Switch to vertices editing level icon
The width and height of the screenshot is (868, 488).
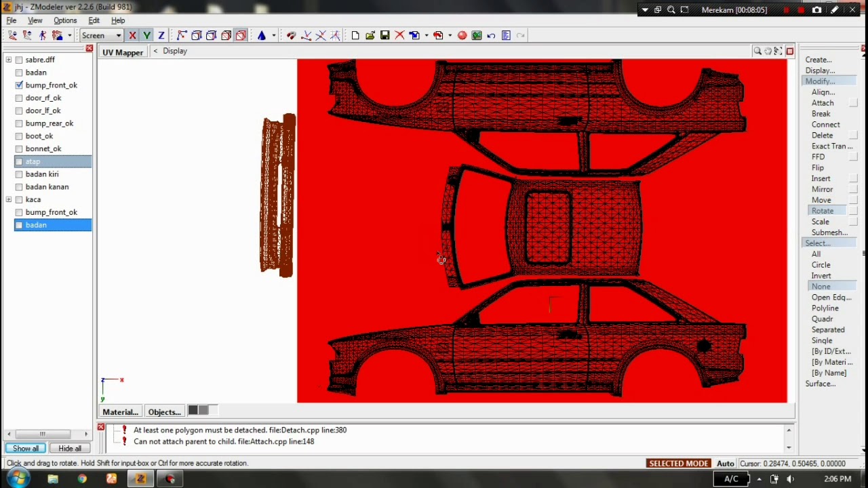point(182,35)
